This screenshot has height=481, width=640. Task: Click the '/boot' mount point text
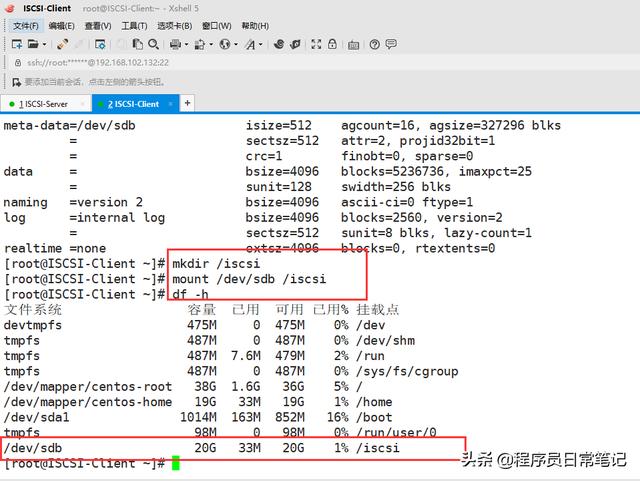[x=374, y=417]
